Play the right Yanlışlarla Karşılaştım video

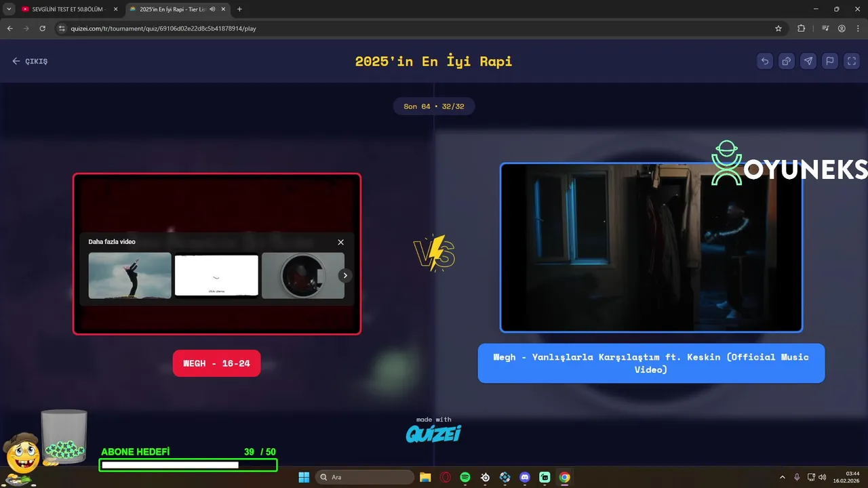(651, 247)
